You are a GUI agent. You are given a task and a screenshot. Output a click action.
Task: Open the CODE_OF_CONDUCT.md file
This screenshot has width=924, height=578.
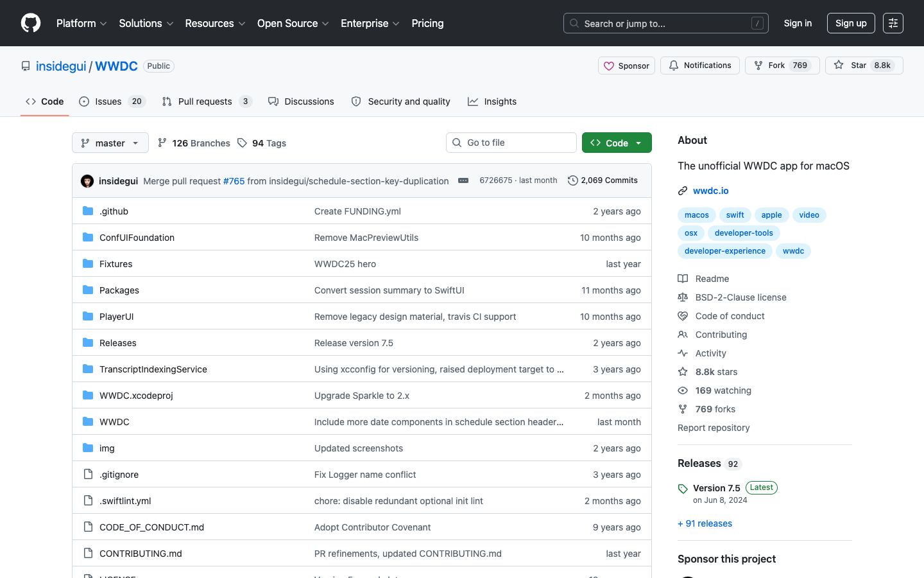tap(151, 527)
